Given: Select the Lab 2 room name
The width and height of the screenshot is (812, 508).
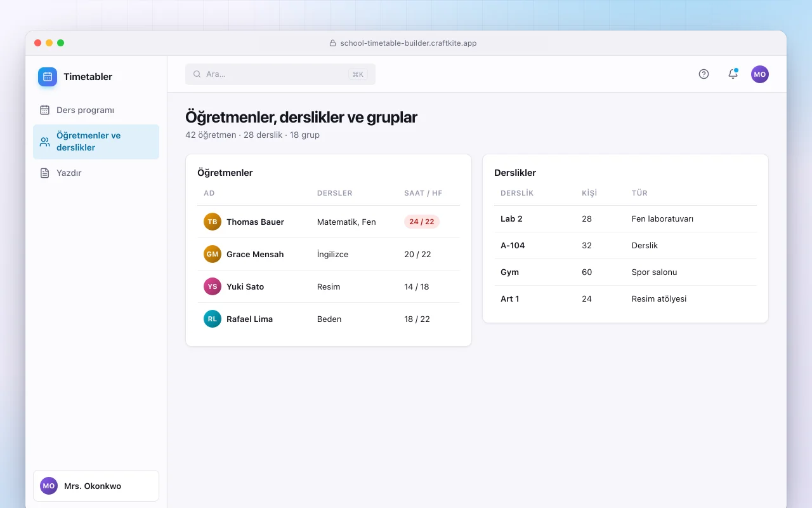Looking at the screenshot, I should click(x=511, y=218).
